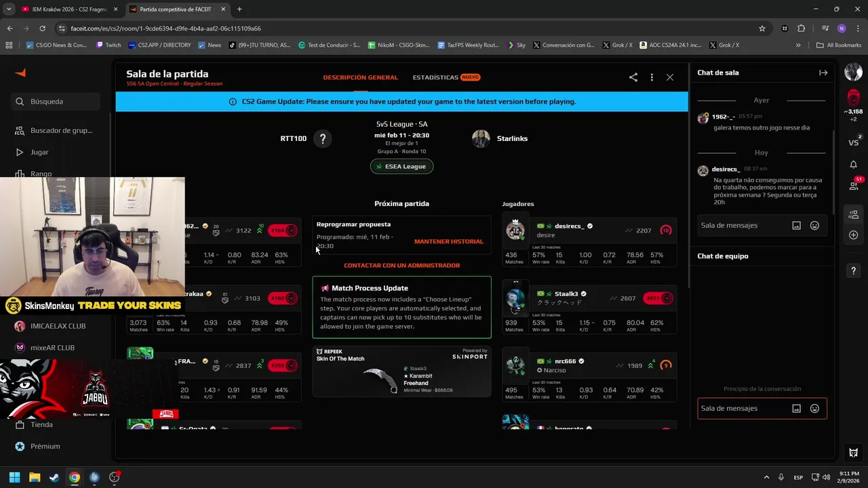Open the Búsqueda search field
Viewport: 868px width, 488px height.
pos(56,102)
